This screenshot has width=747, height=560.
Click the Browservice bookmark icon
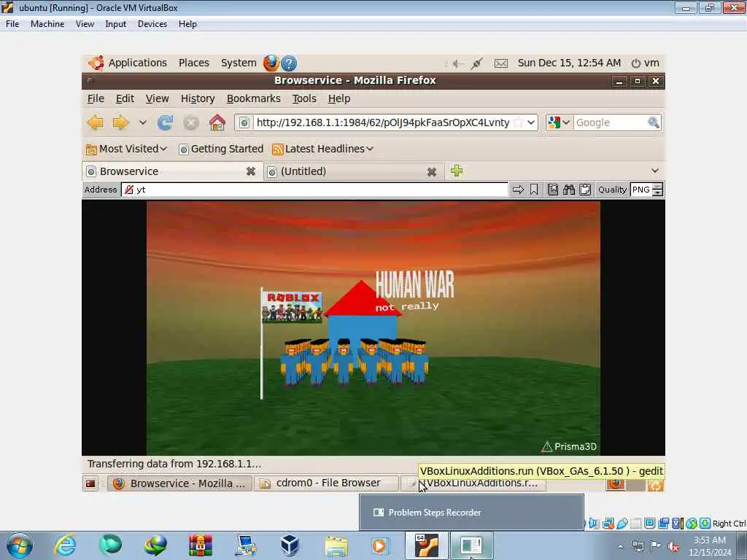click(x=534, y=190)
